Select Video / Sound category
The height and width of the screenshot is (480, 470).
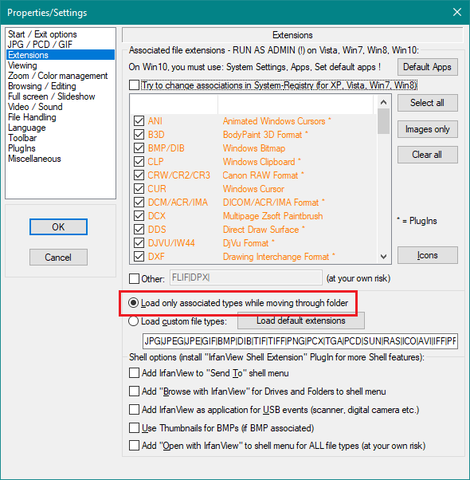coord(35,107)
